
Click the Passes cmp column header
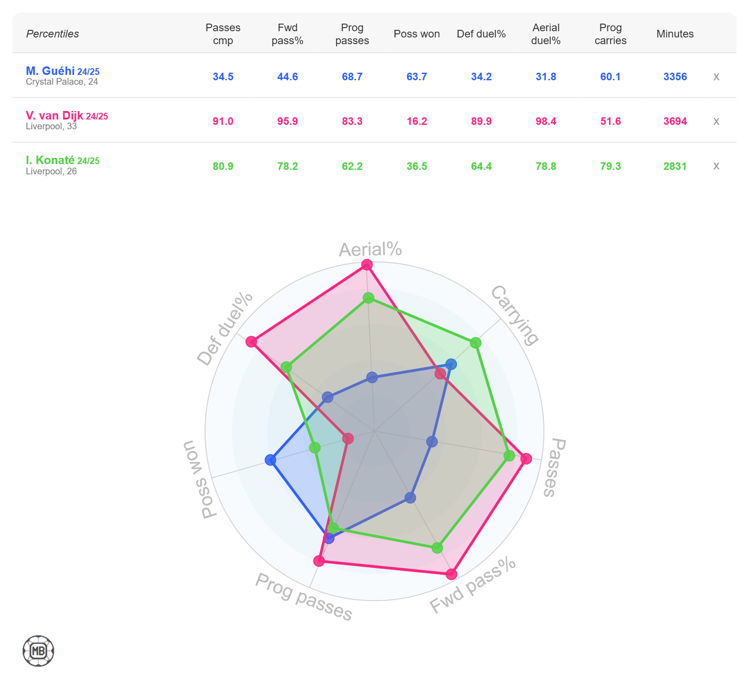223,34
